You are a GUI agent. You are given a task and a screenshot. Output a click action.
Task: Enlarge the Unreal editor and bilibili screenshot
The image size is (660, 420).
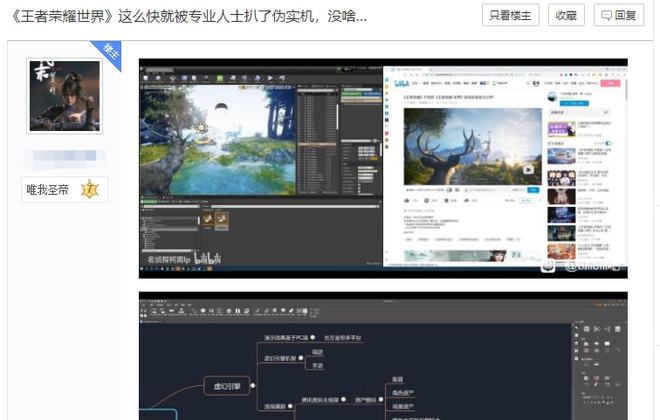point(383,168)
